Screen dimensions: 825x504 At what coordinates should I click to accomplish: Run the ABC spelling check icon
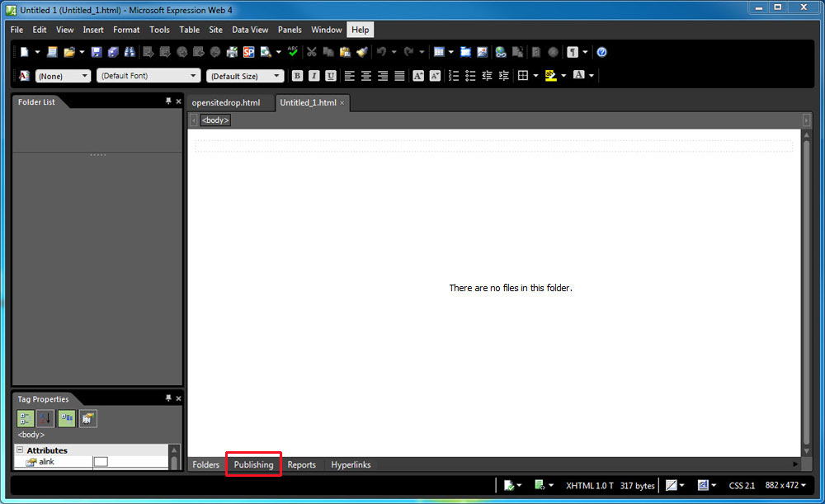pos(293,52)
